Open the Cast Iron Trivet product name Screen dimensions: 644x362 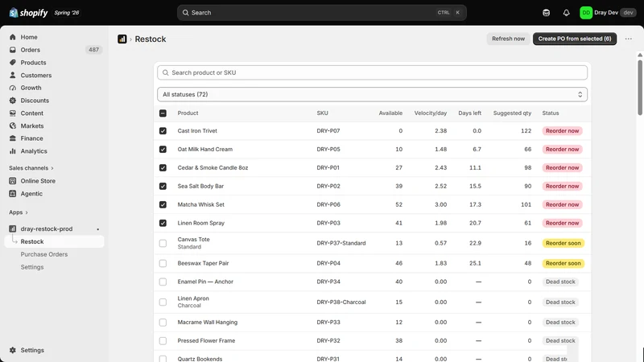[x=197, y=131]
